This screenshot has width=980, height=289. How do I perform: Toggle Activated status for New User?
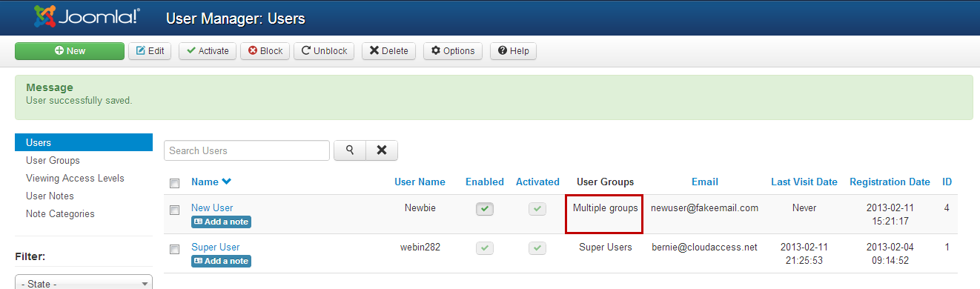tap(537, 209)
